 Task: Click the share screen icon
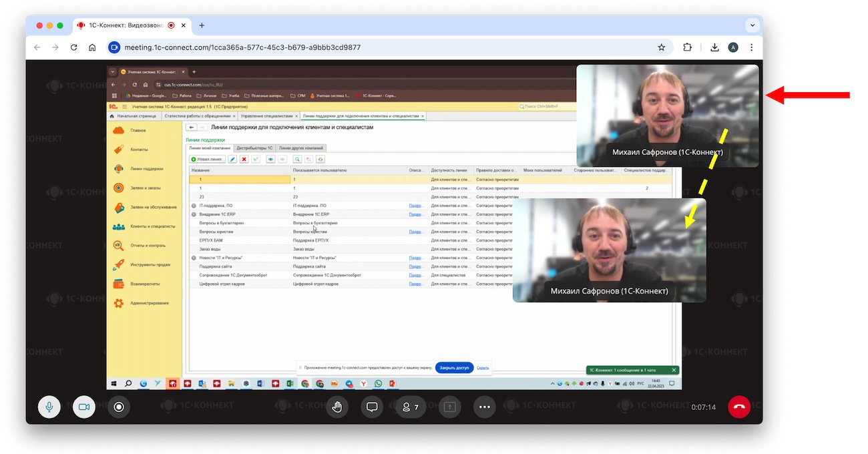[450, 407]
